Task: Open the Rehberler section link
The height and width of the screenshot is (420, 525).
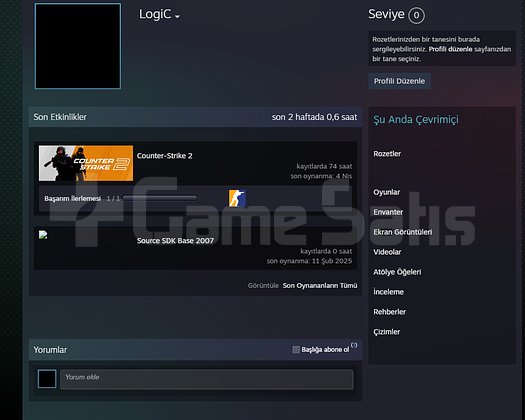Action: 389,312
